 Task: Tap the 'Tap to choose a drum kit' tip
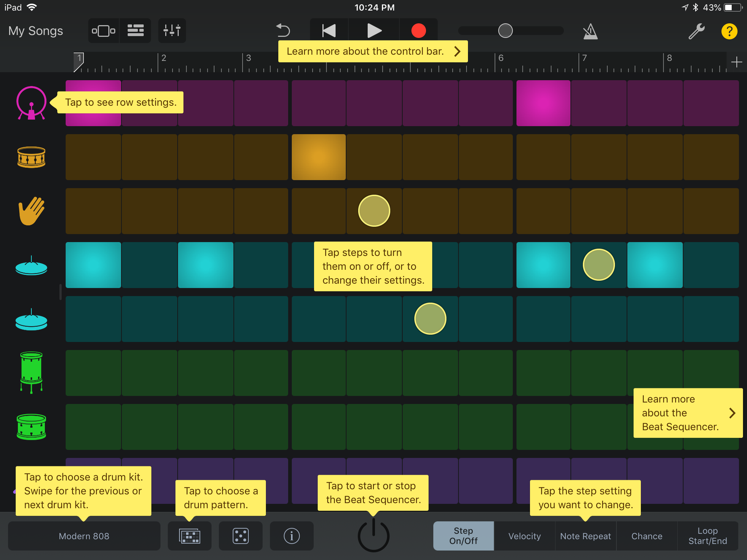(x=84, y=491)
